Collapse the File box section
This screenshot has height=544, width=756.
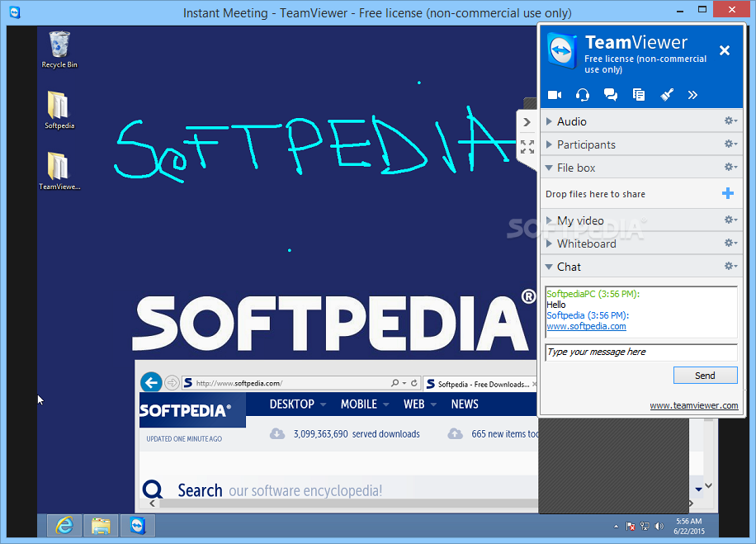[549, 168]
